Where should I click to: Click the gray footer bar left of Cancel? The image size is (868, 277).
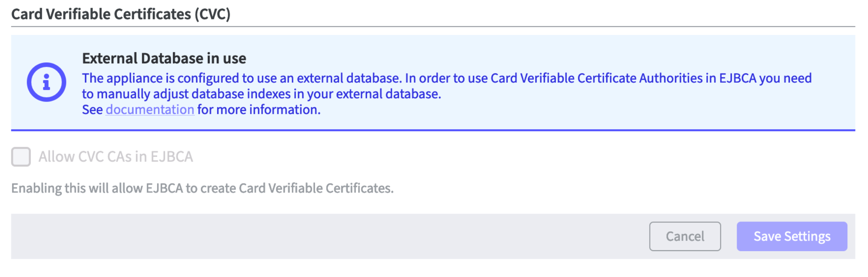pos(324,236)
